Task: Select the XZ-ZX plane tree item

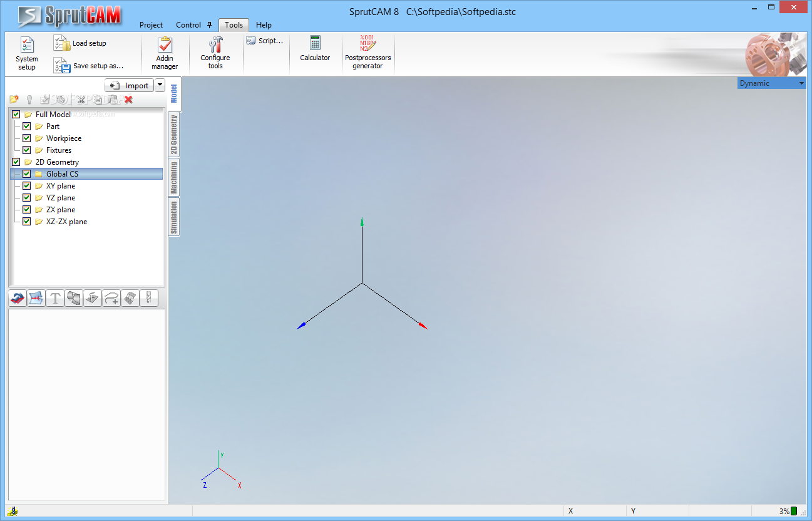Action: pos(66,222)
